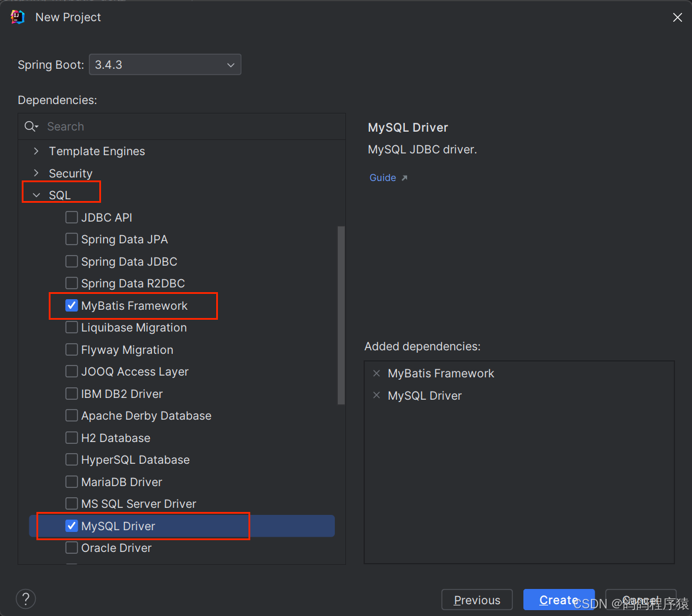Click the Guide external link arrow icon
The height and width of the screenshot is (616, 692).
[404, 178]
